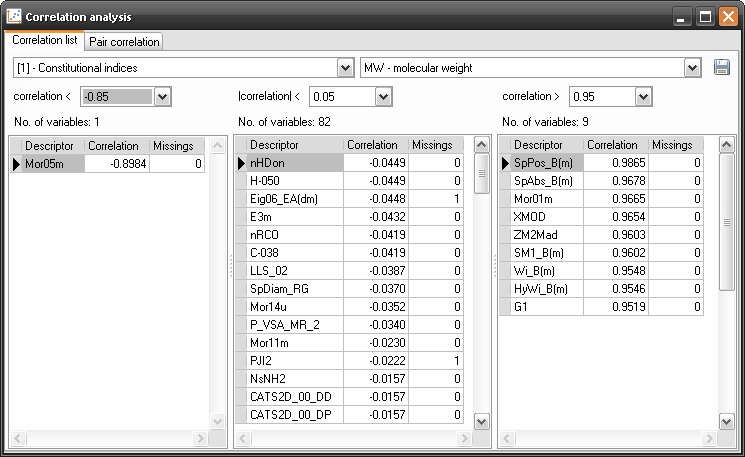Click the scroll-up arrow of middle table
Image resolution: width=745 pixels, height=457 pixels.
(482, 144)
